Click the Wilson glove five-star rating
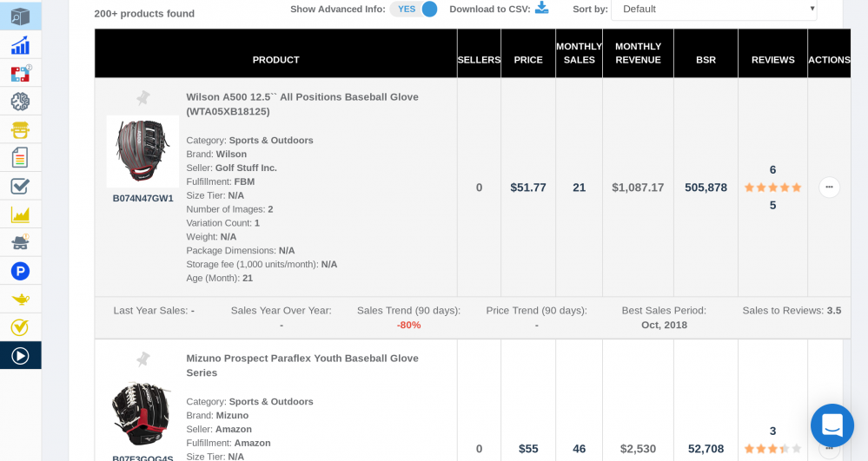The image size is (868, 461). point(772,188)
